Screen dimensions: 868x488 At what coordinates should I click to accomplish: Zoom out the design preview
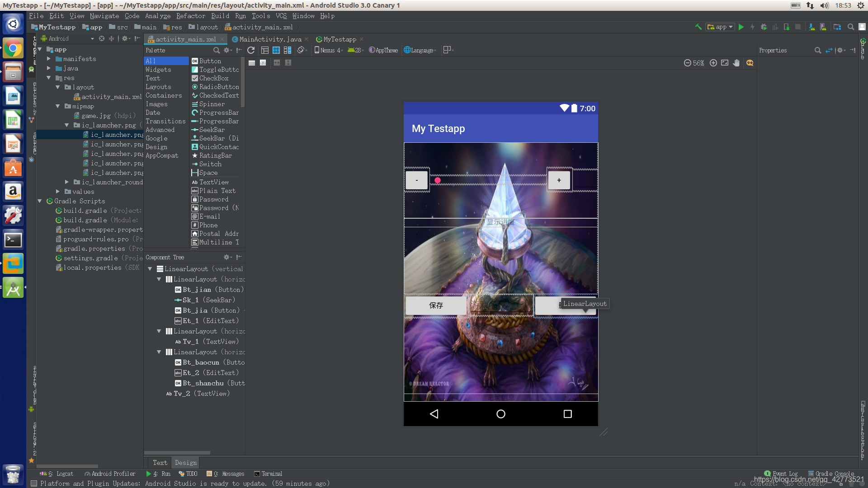687,63
